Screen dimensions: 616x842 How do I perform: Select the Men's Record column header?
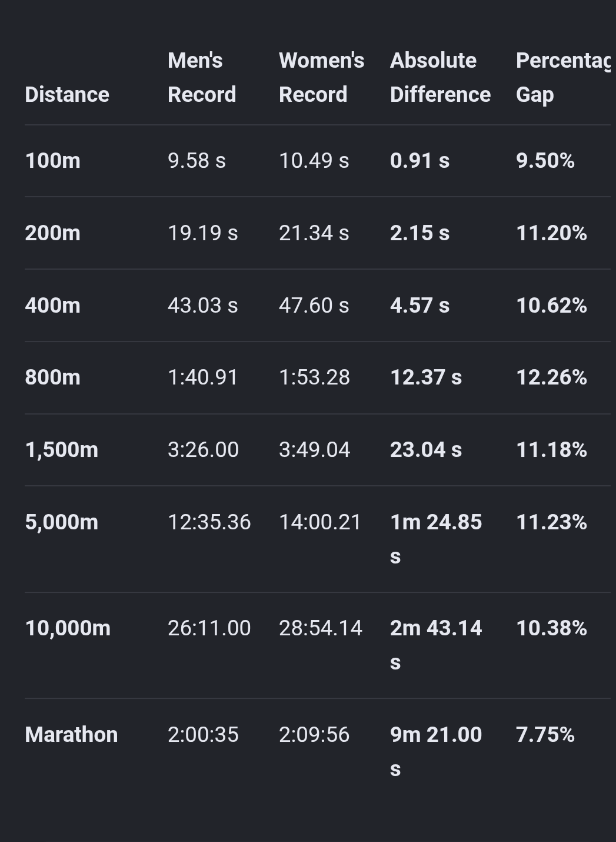point(202,77)
